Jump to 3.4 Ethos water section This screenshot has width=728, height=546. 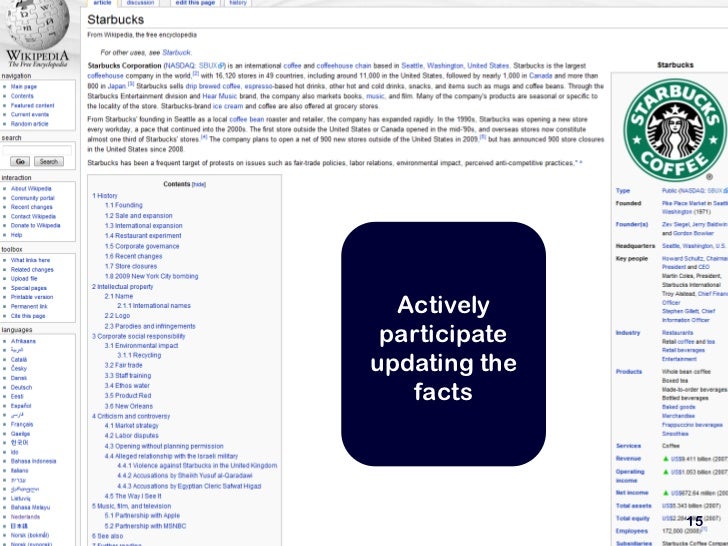(127, 386)
